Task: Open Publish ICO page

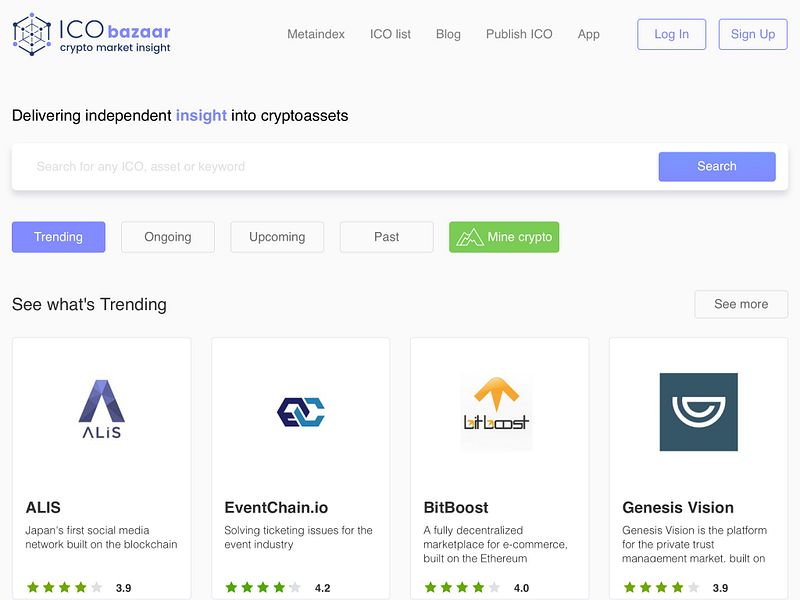Action: coord(519,34)
